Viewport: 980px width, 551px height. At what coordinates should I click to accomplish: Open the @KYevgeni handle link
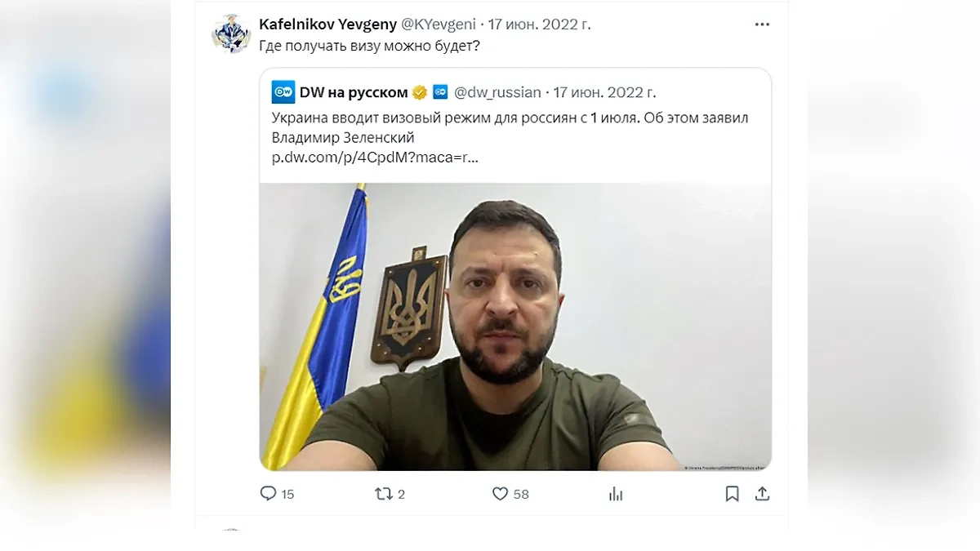439,24
